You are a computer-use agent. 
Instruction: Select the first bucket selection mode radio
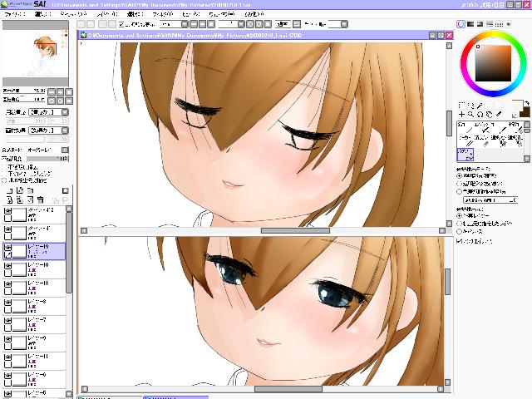459,175
